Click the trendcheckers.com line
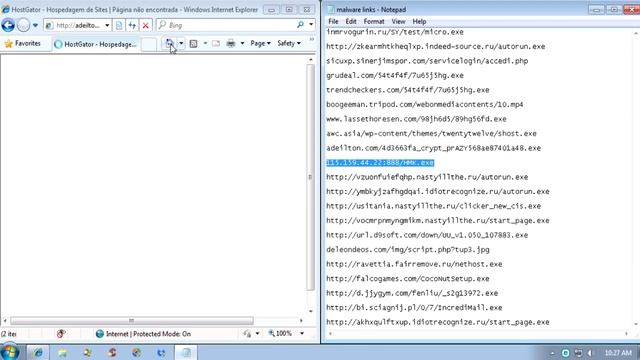 click(x=407, y=90)
